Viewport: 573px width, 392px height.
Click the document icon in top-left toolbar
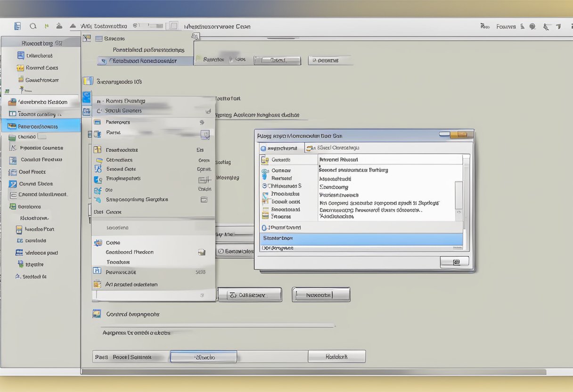click(x=17, y=26)
